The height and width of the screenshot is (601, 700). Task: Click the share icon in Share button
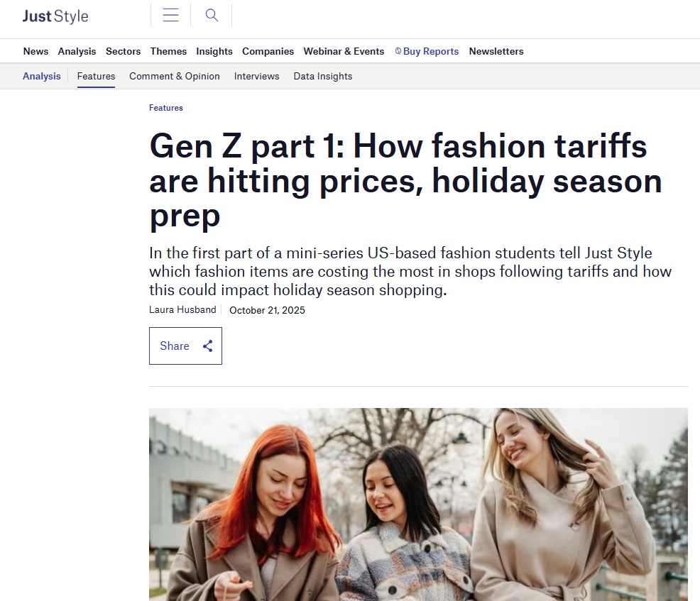[x=208, y=346]
